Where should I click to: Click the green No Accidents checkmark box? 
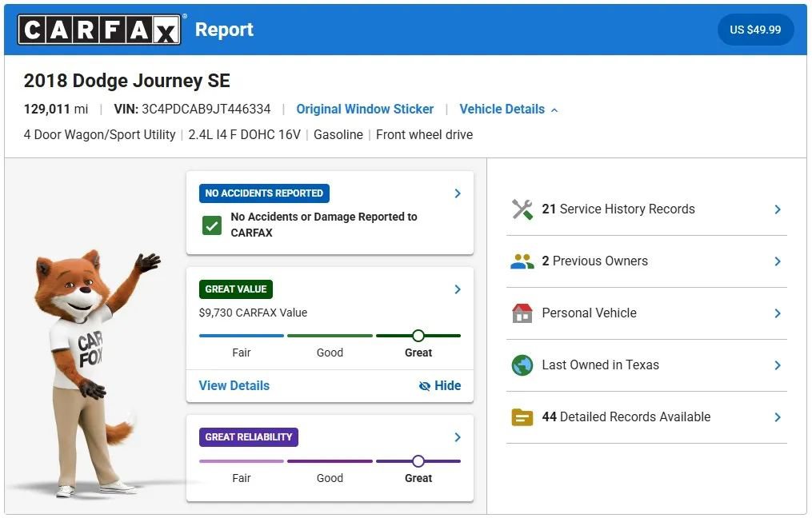point(212,225)
